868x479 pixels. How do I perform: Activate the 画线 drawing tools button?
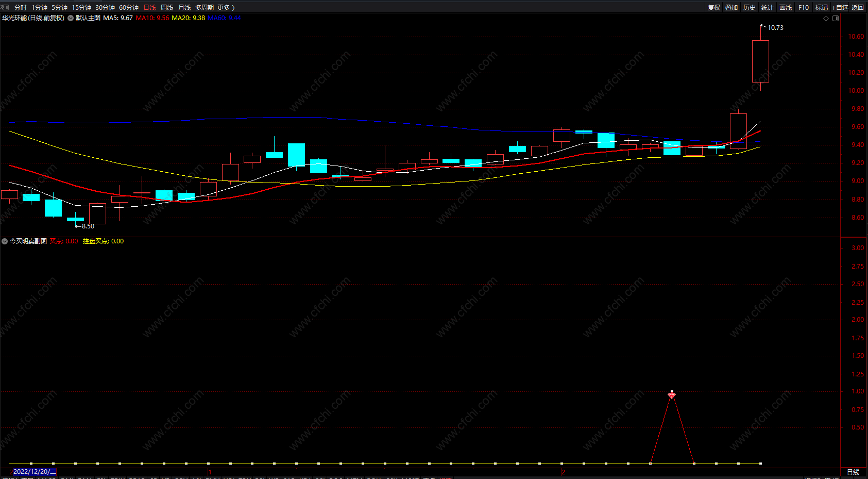pos(786,8)
